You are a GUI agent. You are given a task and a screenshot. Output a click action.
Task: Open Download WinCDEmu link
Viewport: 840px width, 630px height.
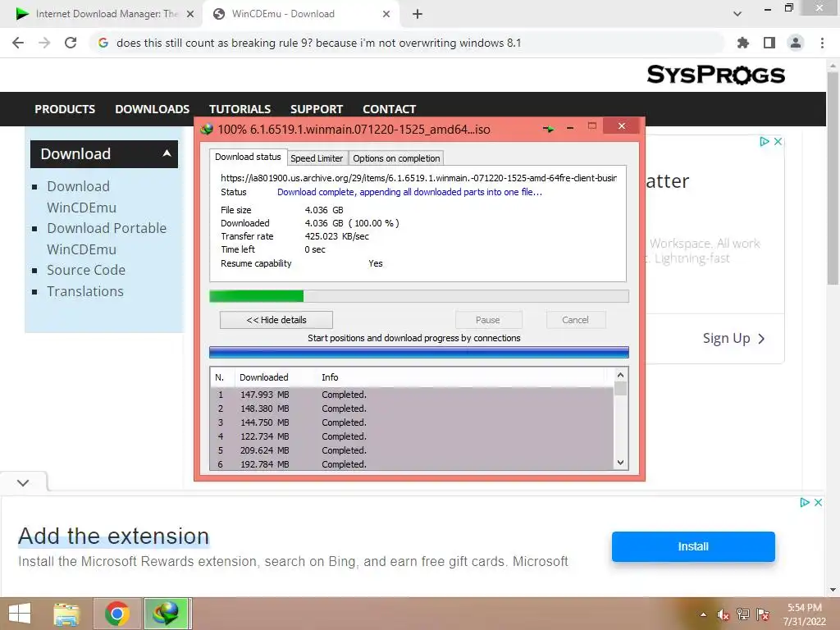click(81, 197)
